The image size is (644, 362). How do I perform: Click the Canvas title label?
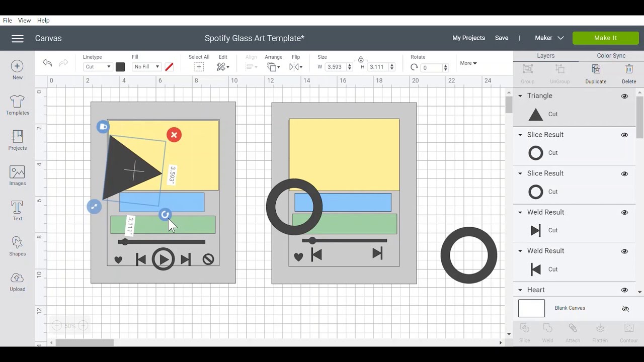coord(48,38)
